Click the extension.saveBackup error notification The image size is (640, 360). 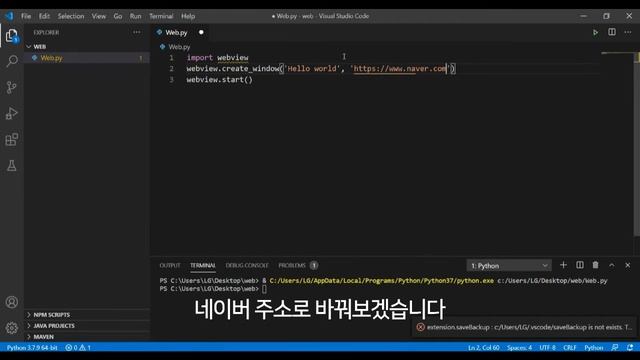click(x=524, y=327)
